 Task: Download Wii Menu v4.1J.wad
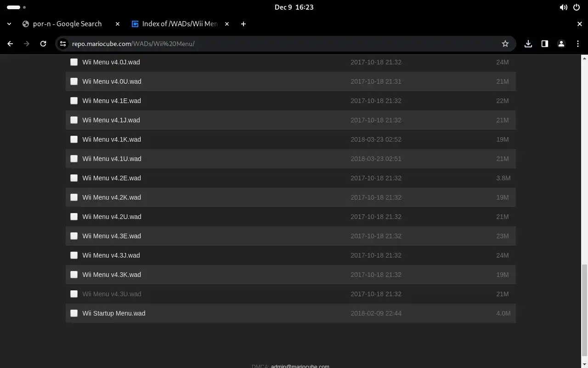pyautogui.click(x=111, y=120)
